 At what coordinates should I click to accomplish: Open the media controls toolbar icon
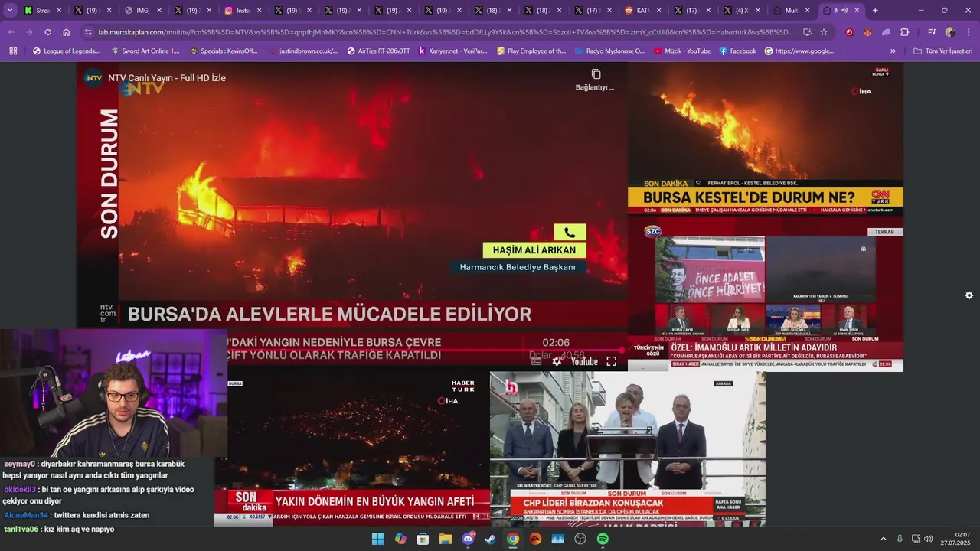932,32
